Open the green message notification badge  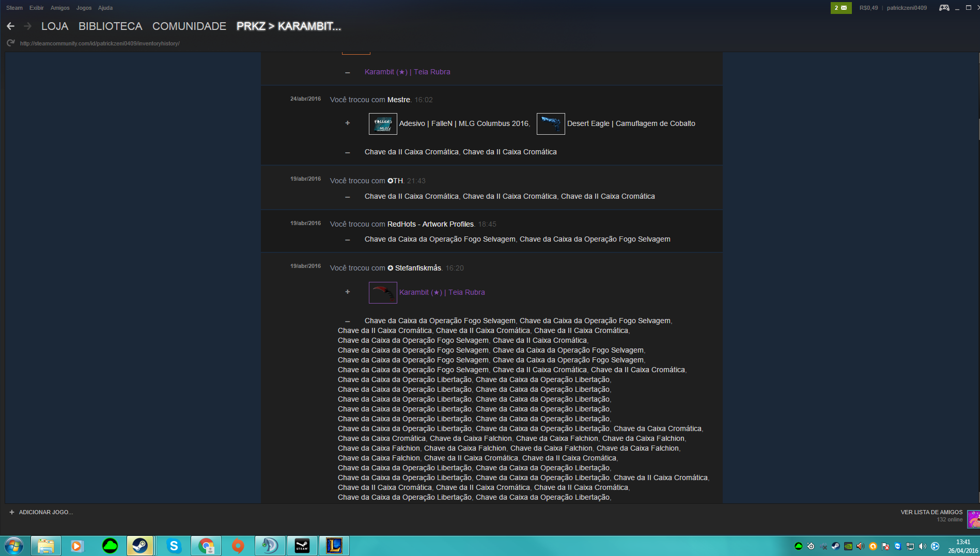tap(841, 8)
